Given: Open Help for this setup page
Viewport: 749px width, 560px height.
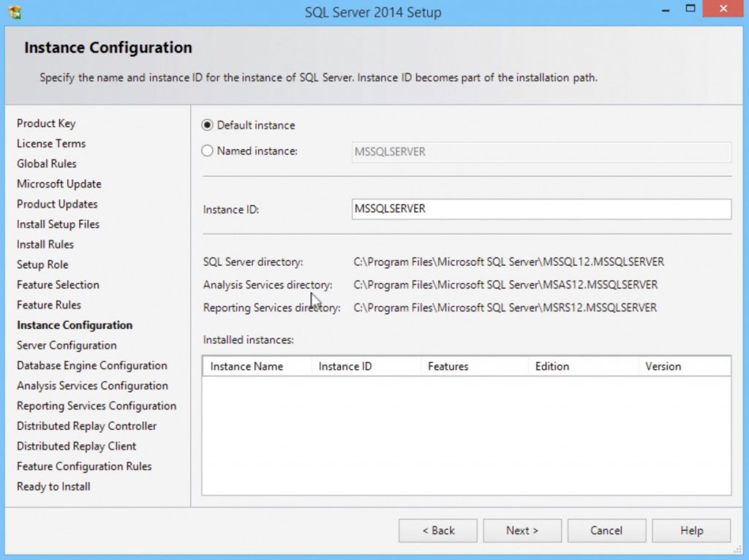Looking at the screenshot, I should (x=691, y=531).
